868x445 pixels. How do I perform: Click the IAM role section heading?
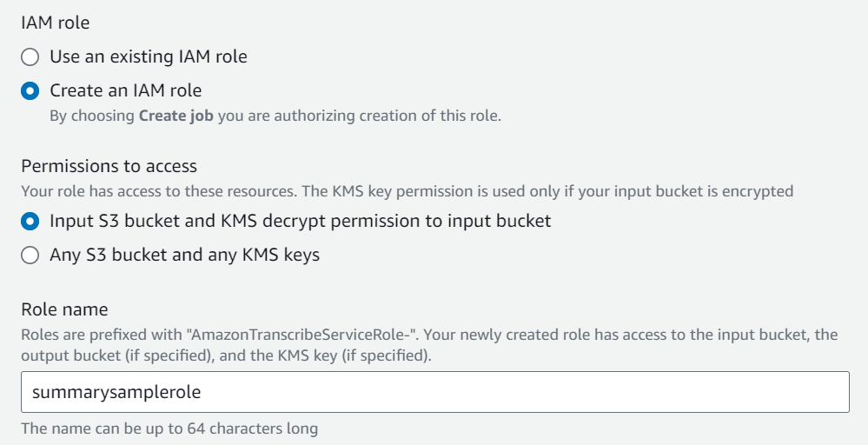(x=55, y=23)
